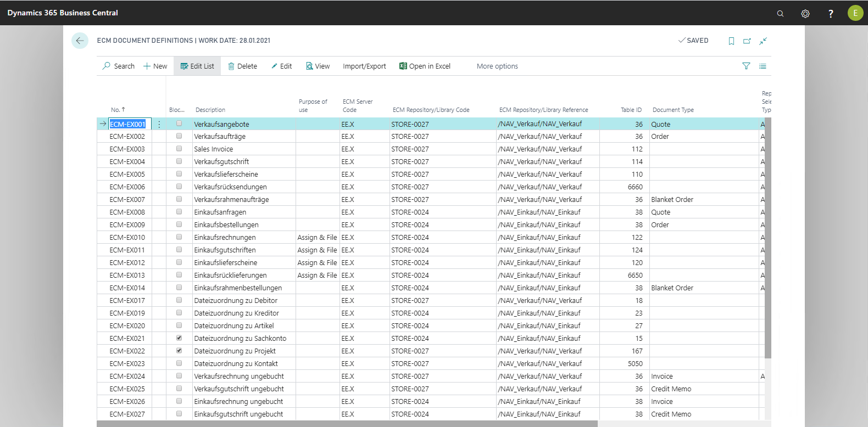868x427 pixels.
Task: Uncheck Blocked checkbox for ECM-EX022
Action: tap(179, 351)
